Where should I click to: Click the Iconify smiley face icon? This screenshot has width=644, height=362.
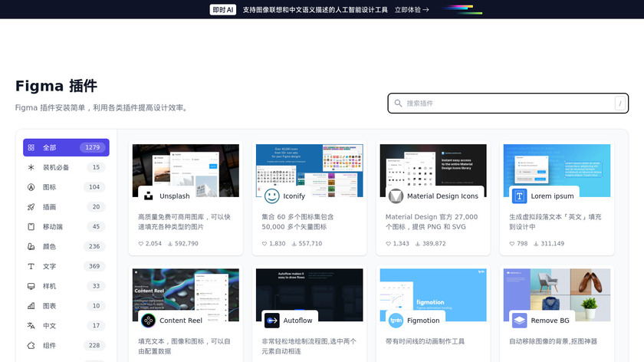tap(272, 196)
